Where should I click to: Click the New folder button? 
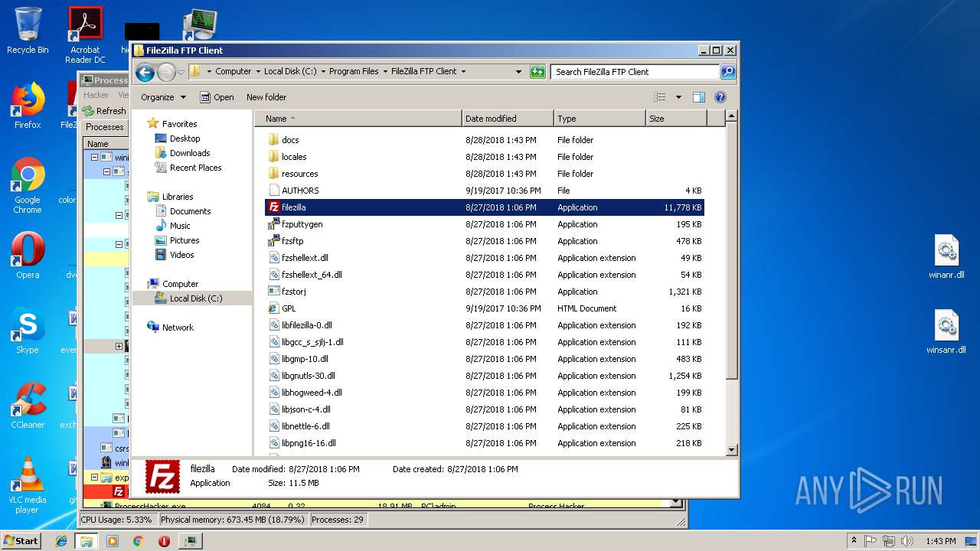click(x=266, y=97)
